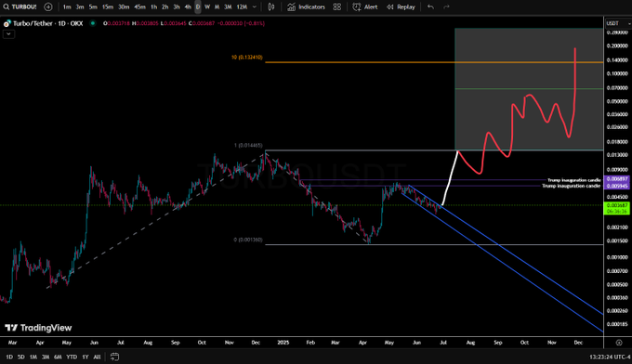Open the go to date calendar icon
The height and width of the screenshot is (364, 632).
pyautogui.click(x=115, y=357)
